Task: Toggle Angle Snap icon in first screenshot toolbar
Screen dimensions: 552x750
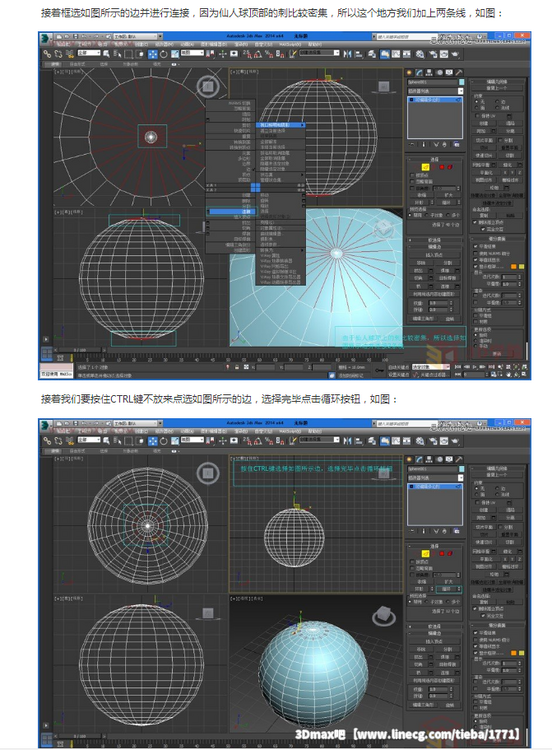Action: click(258, 54)
